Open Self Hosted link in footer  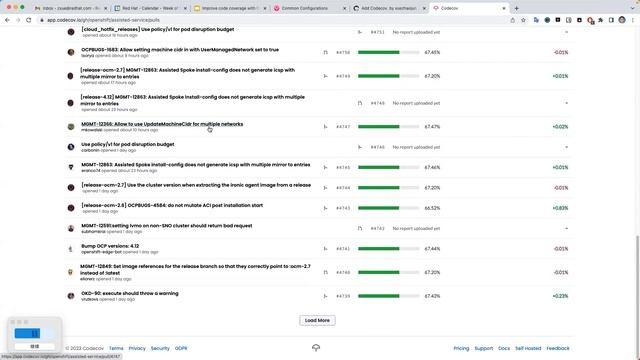click(528, 348)
